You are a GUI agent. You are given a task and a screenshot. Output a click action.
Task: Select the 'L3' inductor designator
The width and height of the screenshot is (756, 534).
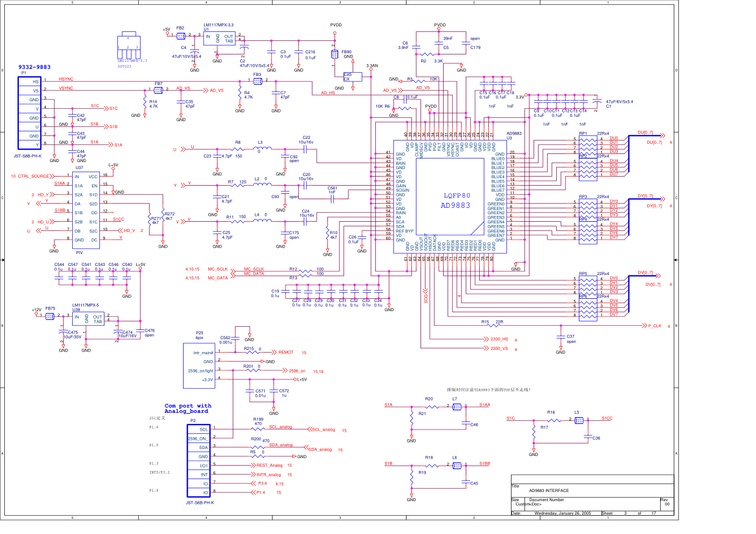pos(260,143)
